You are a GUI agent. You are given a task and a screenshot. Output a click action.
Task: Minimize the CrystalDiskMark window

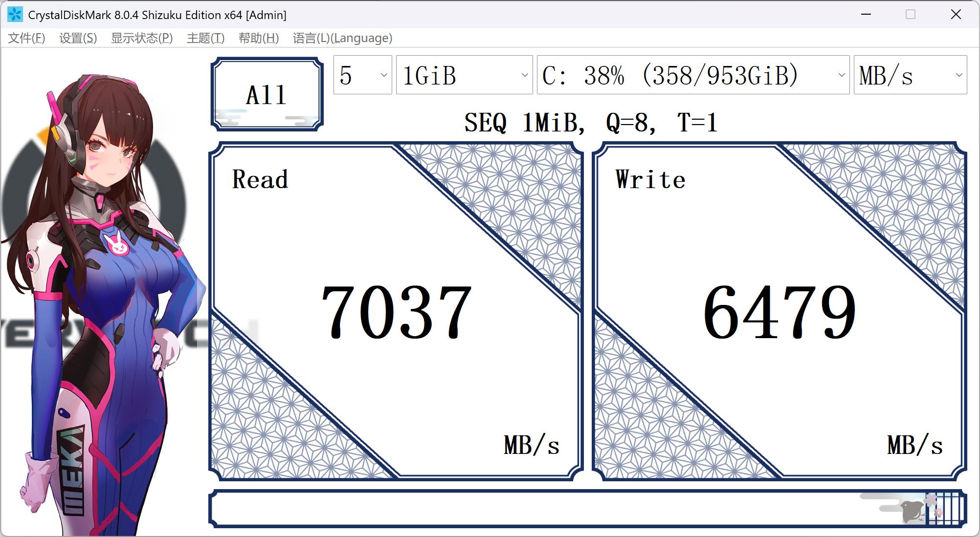click(866, 15)
